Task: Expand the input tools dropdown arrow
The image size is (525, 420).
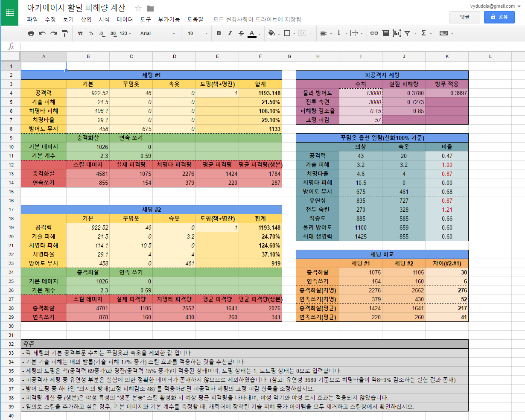Action: click(x=452, y=34)
